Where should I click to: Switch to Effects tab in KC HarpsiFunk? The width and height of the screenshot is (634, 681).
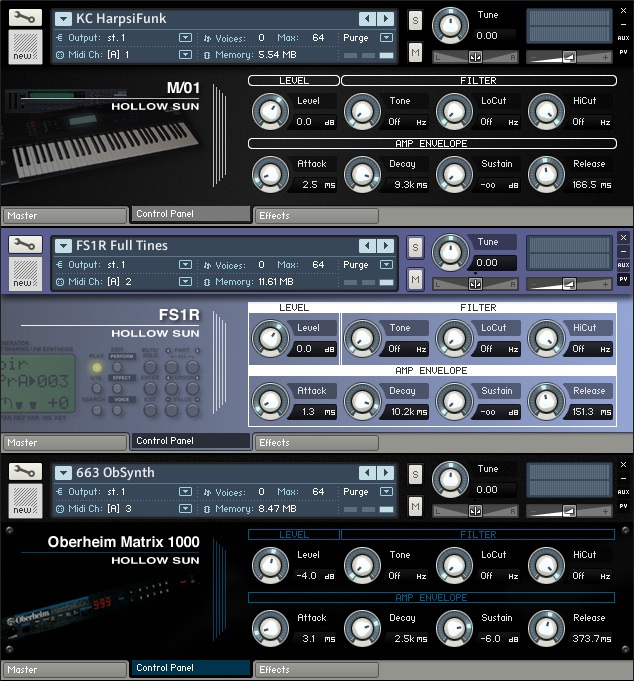click(x=316, y=215)
